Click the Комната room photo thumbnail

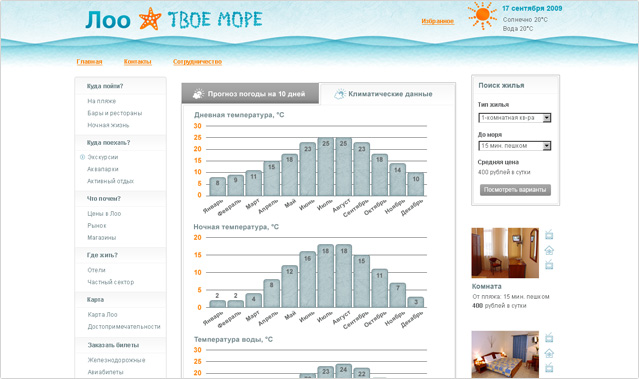(x=505, y=253)
